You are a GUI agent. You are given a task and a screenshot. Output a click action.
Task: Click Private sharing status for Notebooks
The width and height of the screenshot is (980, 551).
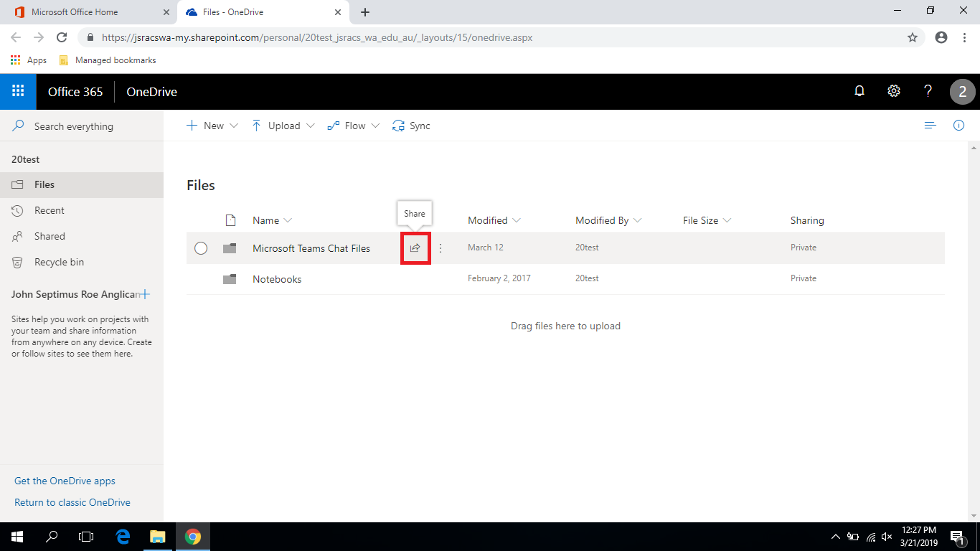tap(804, 278)
